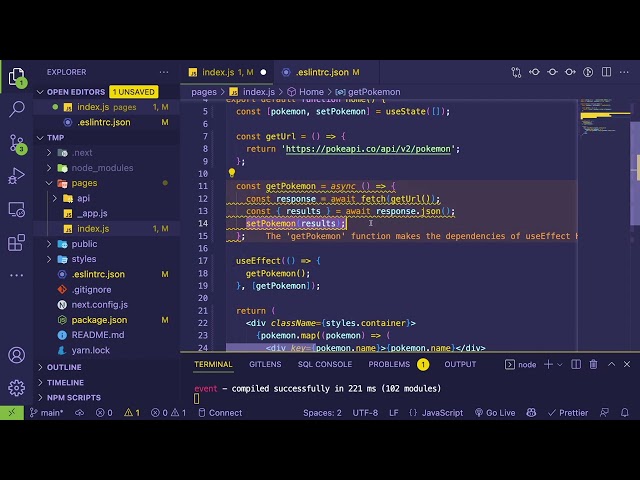
Task: Click the compare changes icon in editor toolbar
Action: 516,72
